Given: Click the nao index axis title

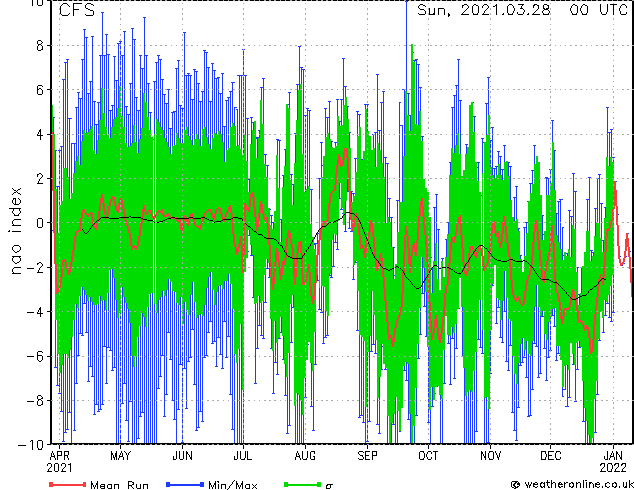Looking at the screenshot, I should click(15, 231).
